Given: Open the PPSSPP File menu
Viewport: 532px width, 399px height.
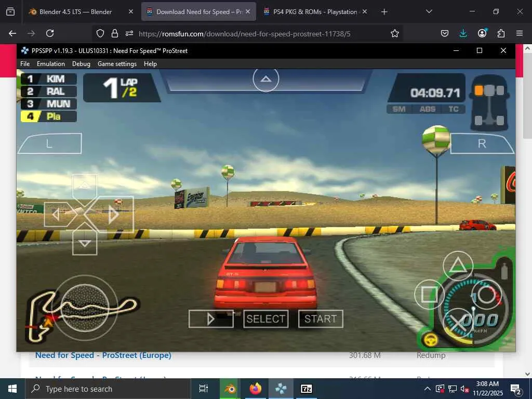Looking at the screenshot, I should 25,64.
